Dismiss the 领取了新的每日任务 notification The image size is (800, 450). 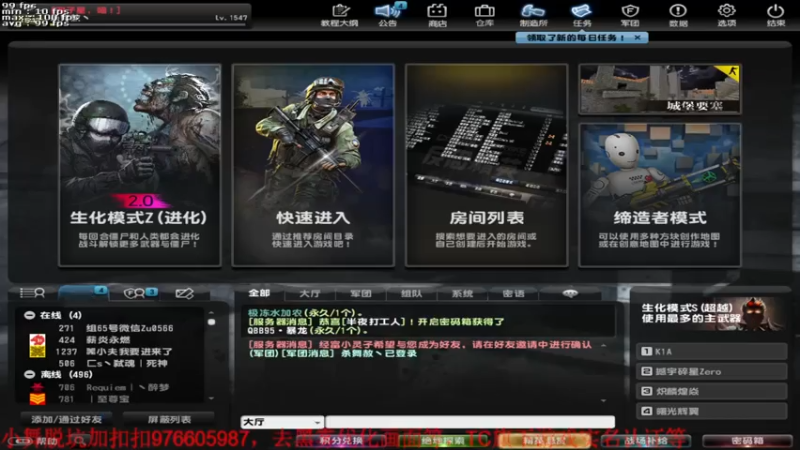pyautogui.click(x=637, y=38)
